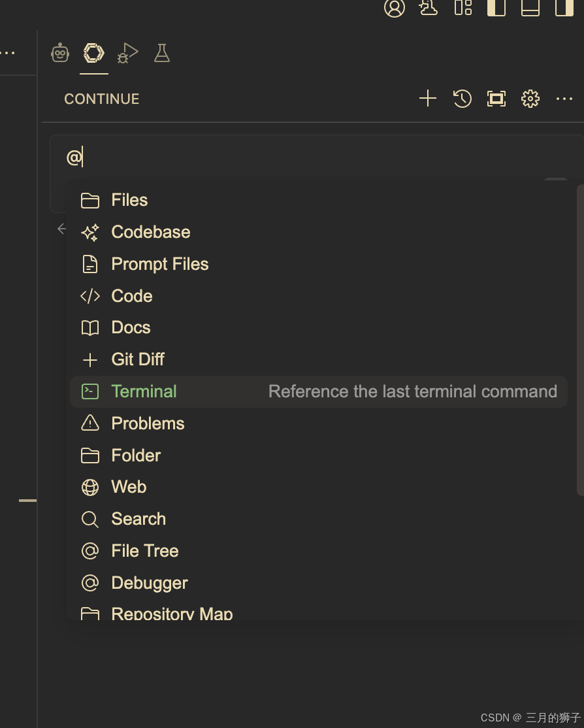Select Codebase from the context list

tap(150, 232)
